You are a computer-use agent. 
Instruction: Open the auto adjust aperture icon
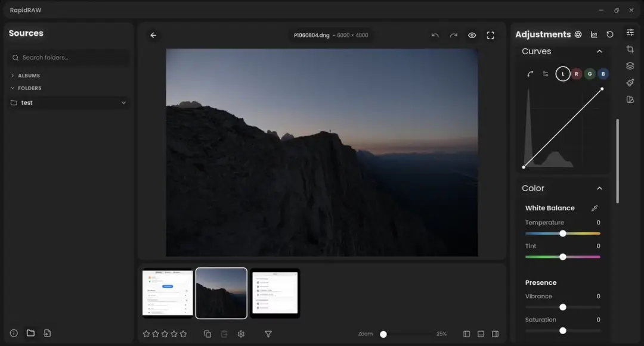[578, 35]
